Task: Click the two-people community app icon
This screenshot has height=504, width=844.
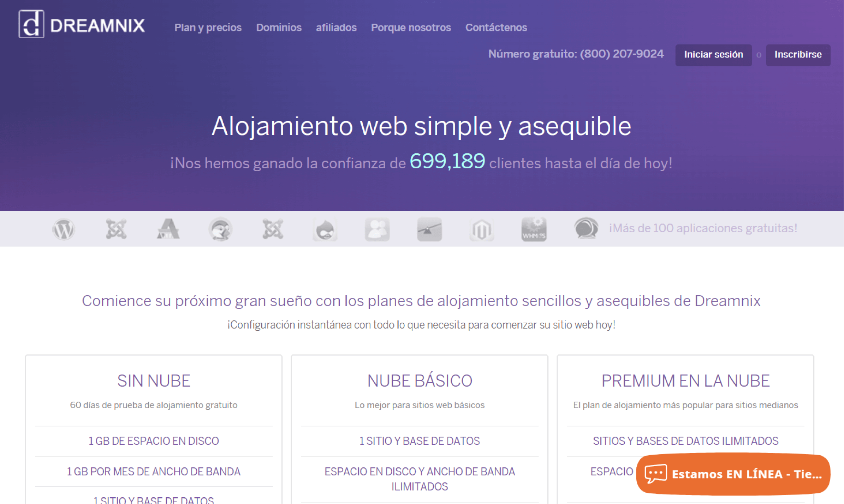Action: point(377,229)
